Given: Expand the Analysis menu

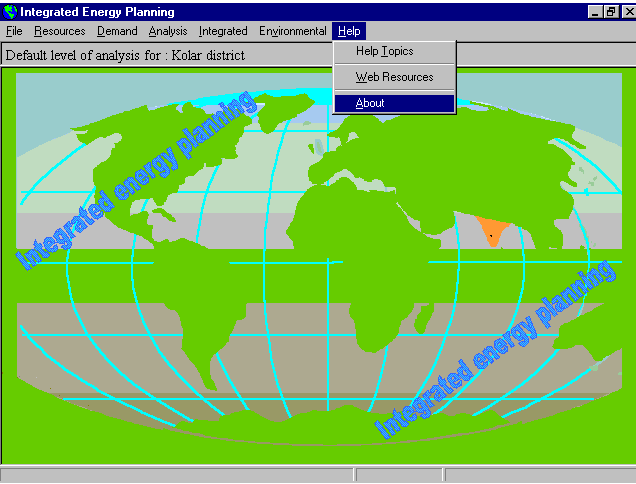Looking at the screenshot, I should pyautogui.click(x=168, y=31).
